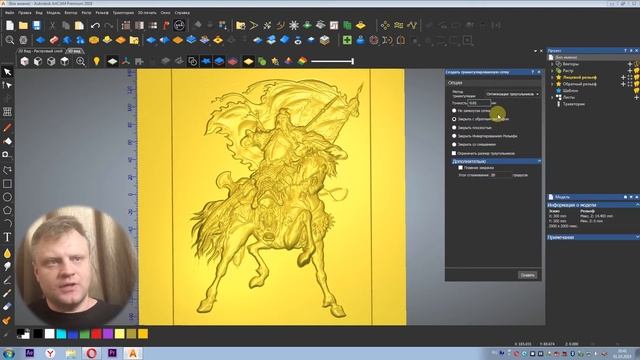Screen dimensions: 640x360
Task: Select the first view cube icon in the 3D view toolbar
Action: point(24,61)
